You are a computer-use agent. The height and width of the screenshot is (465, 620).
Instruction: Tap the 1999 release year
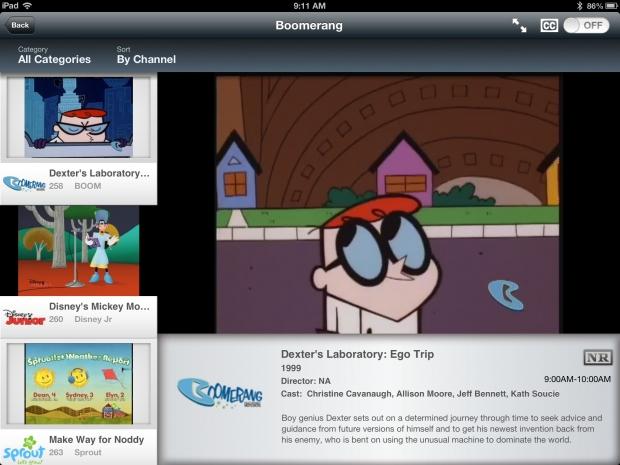(x=291, y=368)
